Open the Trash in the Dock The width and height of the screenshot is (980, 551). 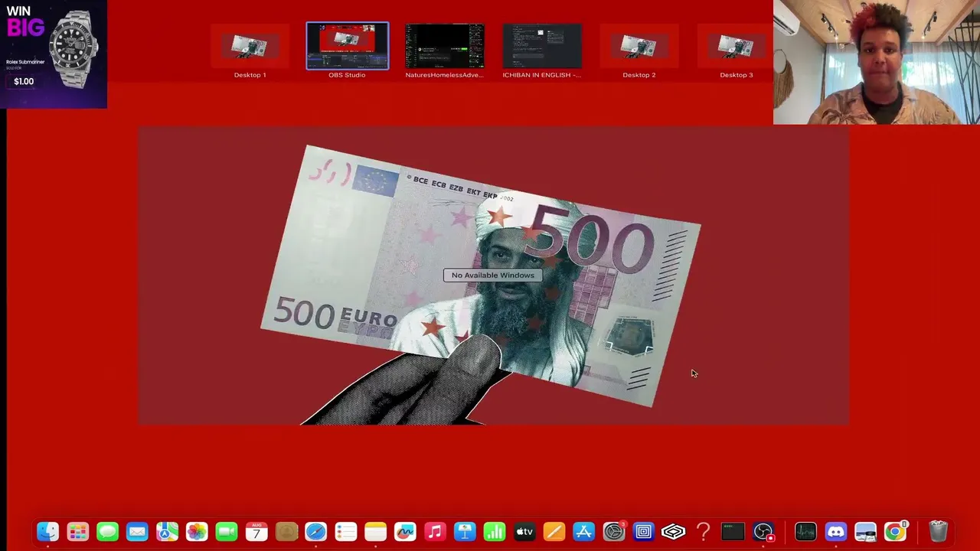pyautogui.click(x=938, y=532)
